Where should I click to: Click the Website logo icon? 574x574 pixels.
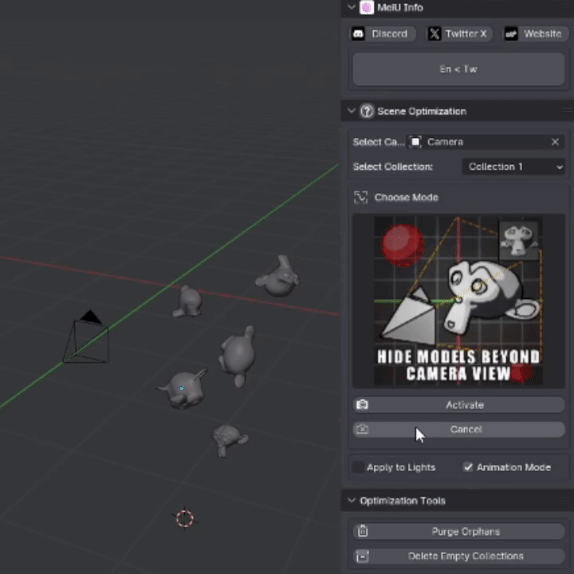[x=511, y=34]
